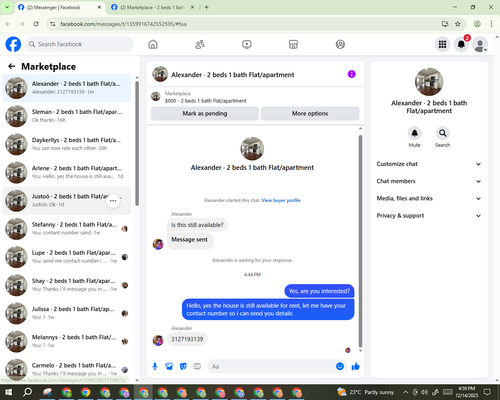
Task: Open Arlene conversation
Action: 67,172
